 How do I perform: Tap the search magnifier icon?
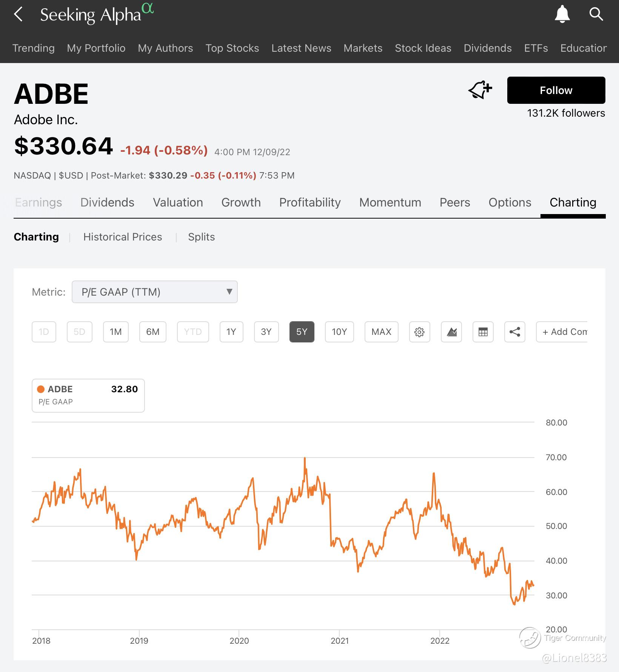pyautogui.click(x=596, y=14)
